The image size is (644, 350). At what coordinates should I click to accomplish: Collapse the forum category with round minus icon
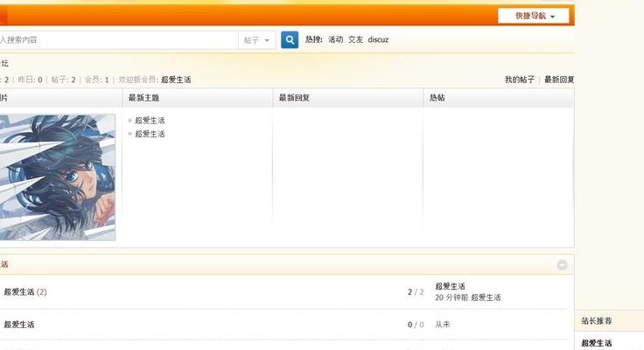pyautogui.click(x=562, y=265)
